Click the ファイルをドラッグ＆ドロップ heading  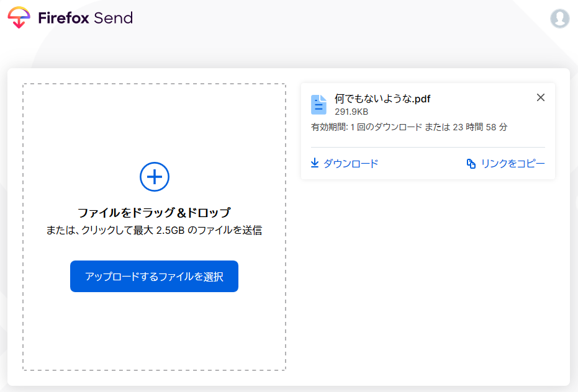tap(154, 213)
